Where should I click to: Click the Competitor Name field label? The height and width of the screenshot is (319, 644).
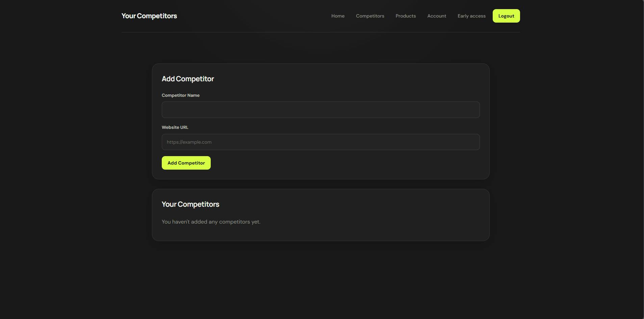pos(181,95)
